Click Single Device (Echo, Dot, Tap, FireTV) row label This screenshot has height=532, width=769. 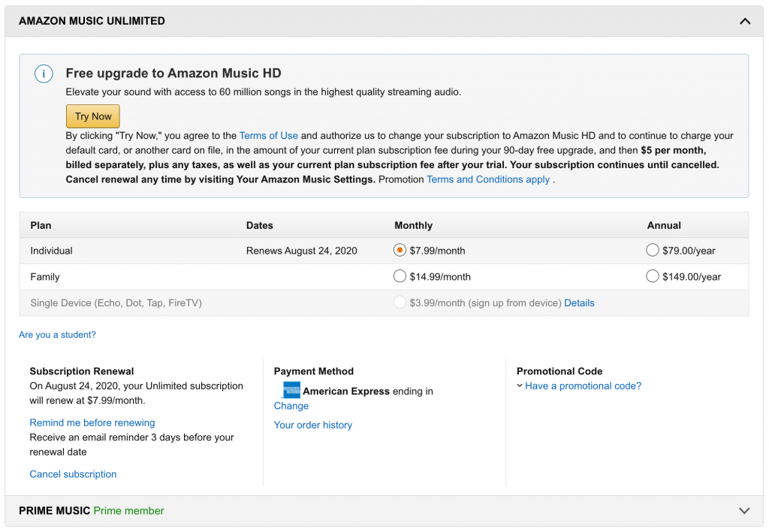116,302
